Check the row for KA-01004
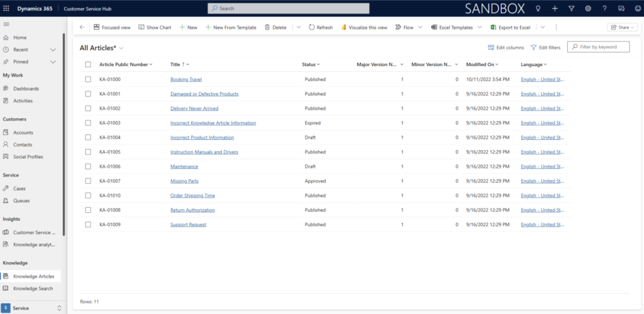Viewport: 644px width, 314px height. 88,138
